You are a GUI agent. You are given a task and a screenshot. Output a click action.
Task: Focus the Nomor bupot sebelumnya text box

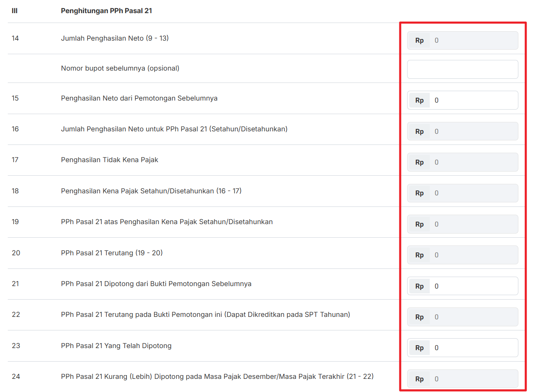point(463,69)
